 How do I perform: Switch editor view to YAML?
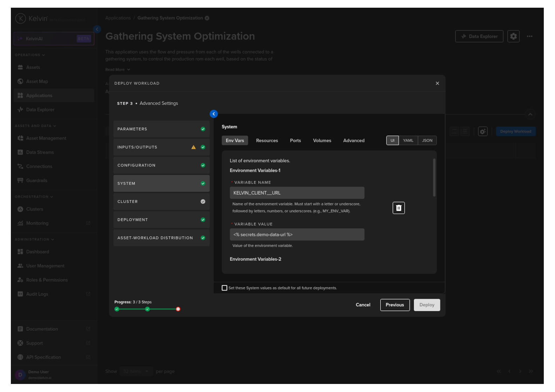pyautogui.click(x=408, y=141)
